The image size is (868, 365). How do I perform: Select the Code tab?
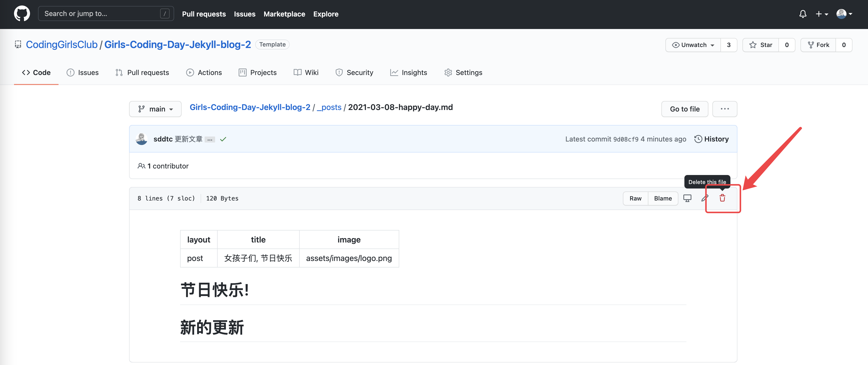pos(36,72)
